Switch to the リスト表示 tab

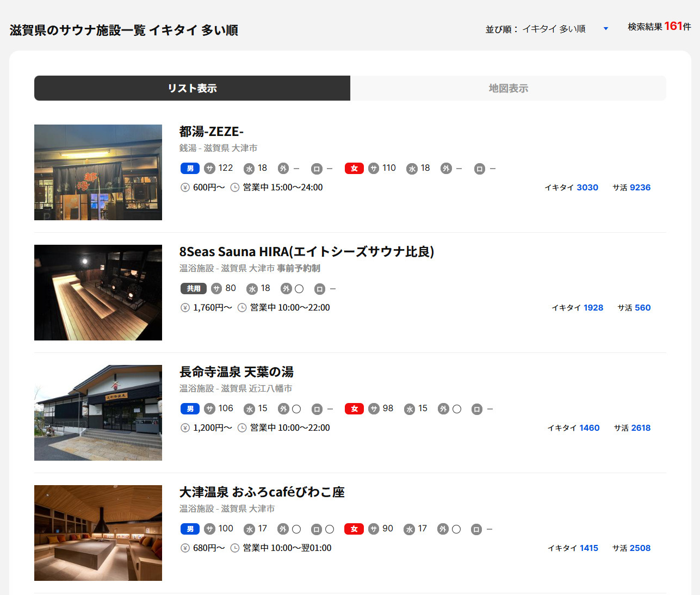tap(192, 88)
